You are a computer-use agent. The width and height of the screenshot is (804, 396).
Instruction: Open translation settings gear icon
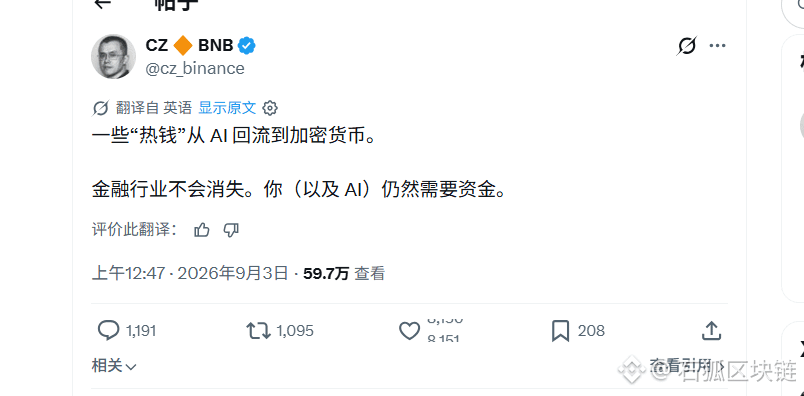270,108
